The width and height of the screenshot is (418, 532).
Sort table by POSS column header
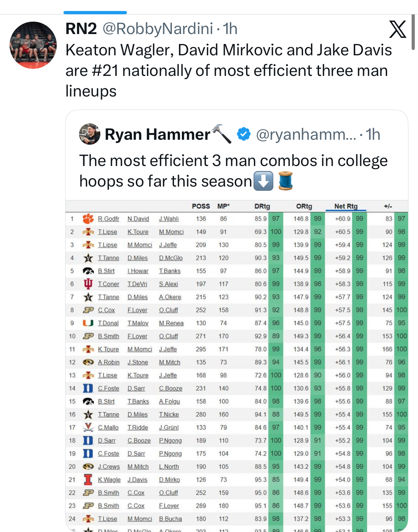(x=201, y=206)
